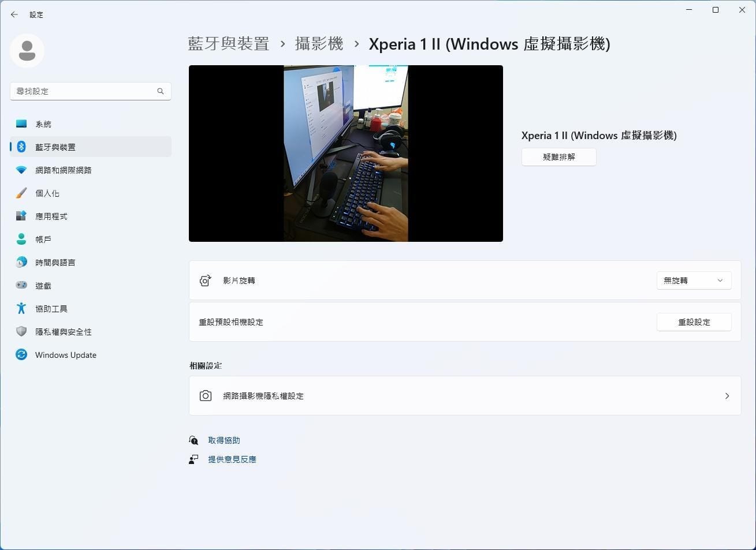The height and width of the screenshot is (550, 756).
Task: Click the 帳戶 person icon
Action: pyautogui.click(x=21, y=240)
